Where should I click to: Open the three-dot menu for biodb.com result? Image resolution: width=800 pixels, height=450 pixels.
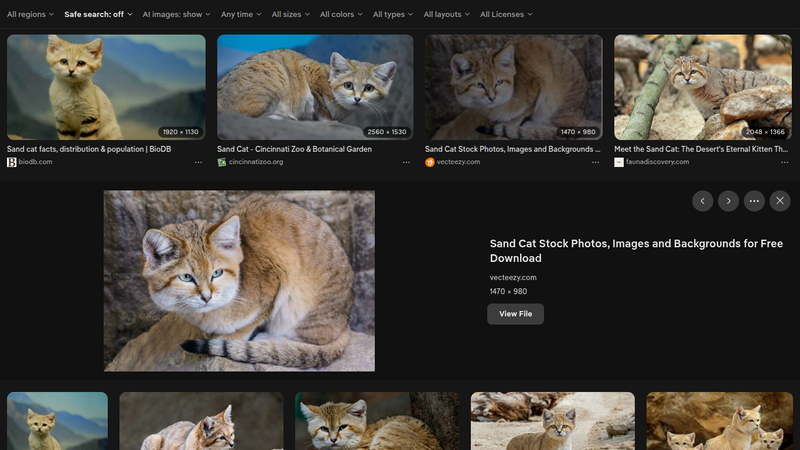click(x=198, y=162)
